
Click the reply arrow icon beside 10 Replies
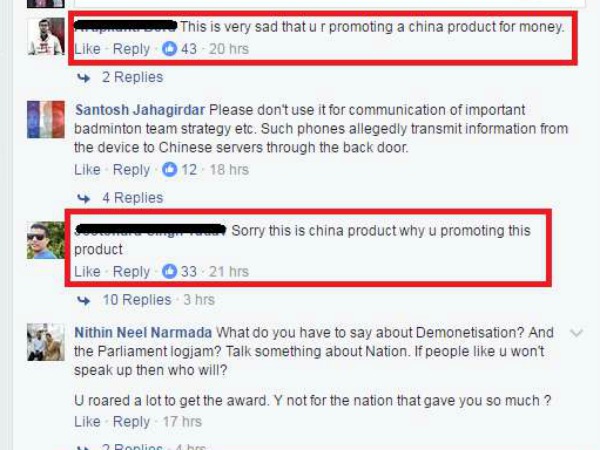coord(84,300)
